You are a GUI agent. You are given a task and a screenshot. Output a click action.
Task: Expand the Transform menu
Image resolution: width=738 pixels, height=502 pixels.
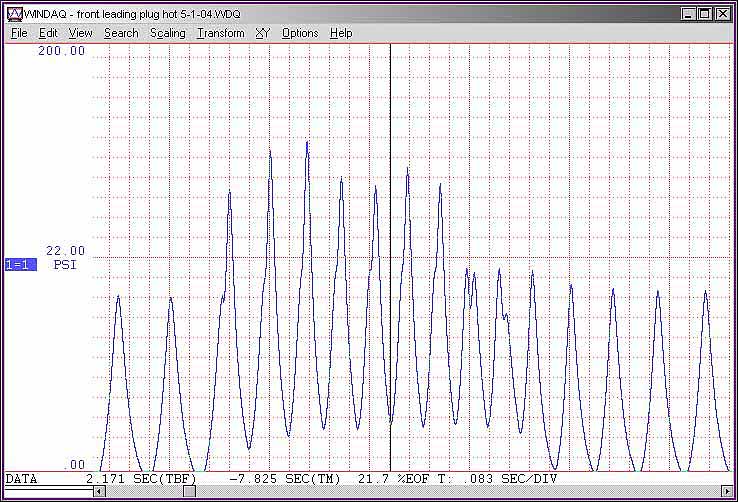220,33
